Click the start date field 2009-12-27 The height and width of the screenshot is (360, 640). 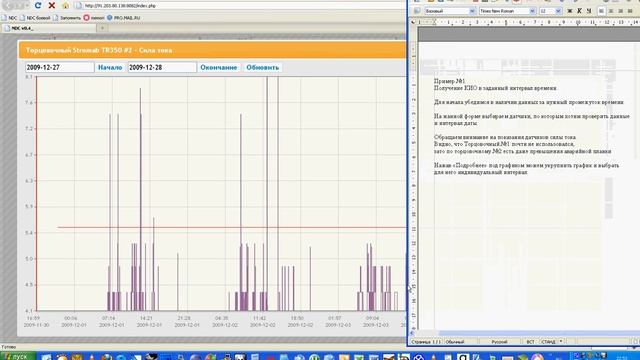(x=59, y=67)
